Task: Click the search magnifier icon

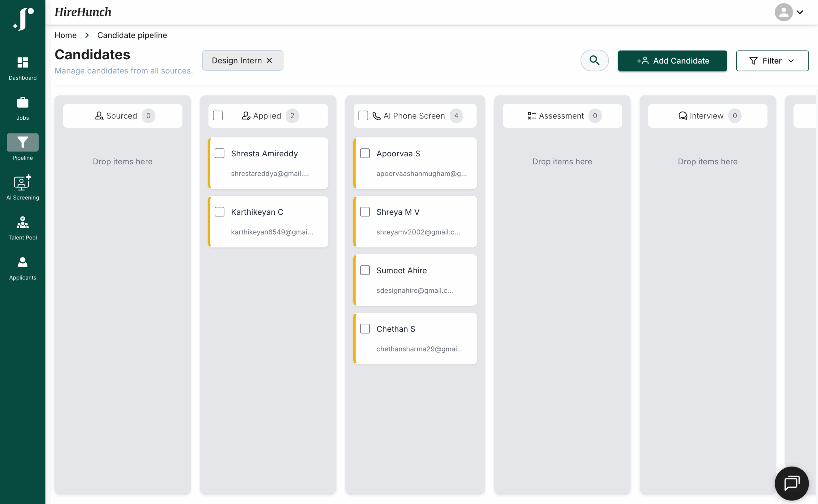Action: (594, 60)
